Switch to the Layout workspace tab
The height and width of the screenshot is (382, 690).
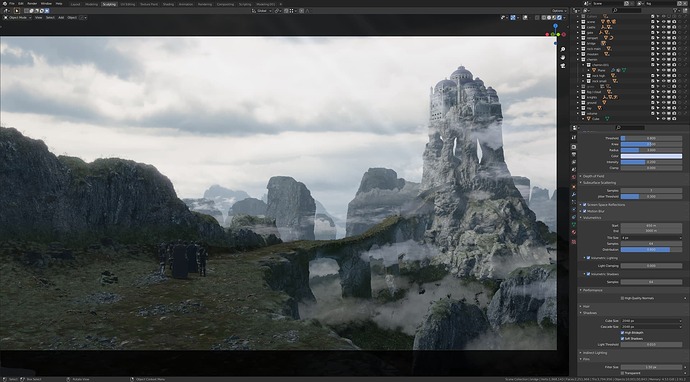(75, 4)
